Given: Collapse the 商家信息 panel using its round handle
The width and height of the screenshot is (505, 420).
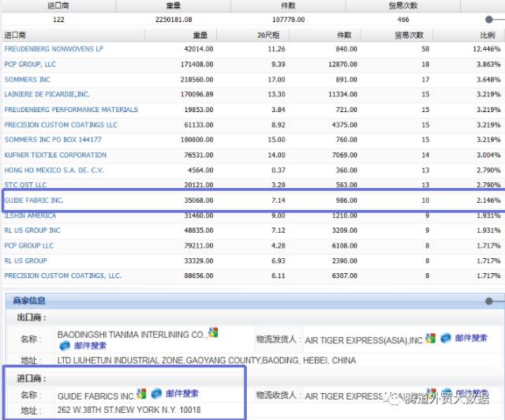Looking at the screenshot, I should tap(489, 301).
